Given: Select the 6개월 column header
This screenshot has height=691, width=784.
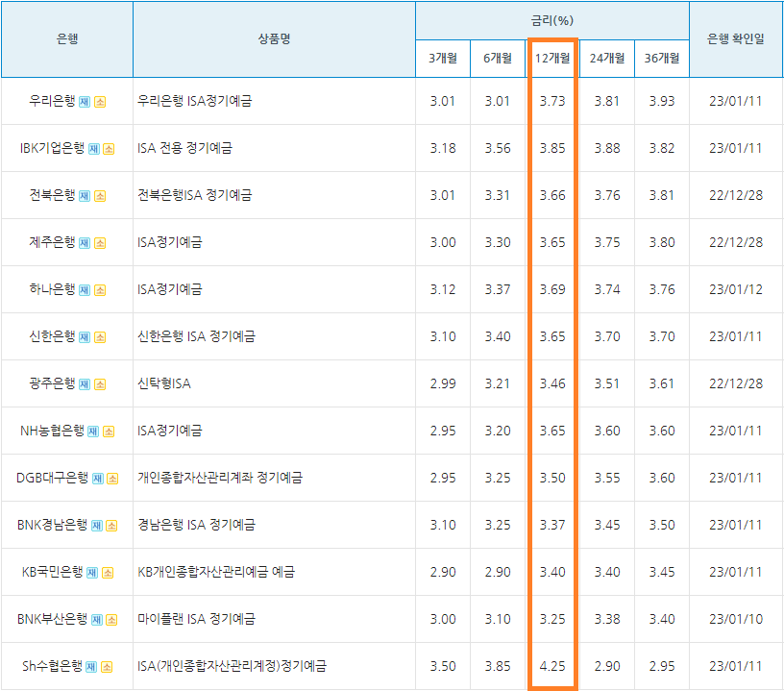Looking at the screenshot, I should (498, 59).
